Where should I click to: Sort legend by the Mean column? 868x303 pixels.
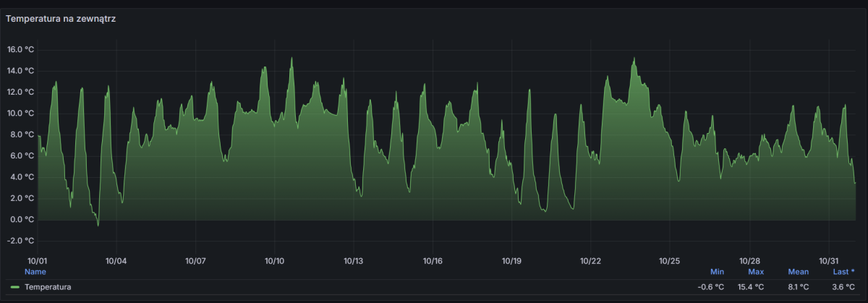pyautogui.click(x=798, y=272)
